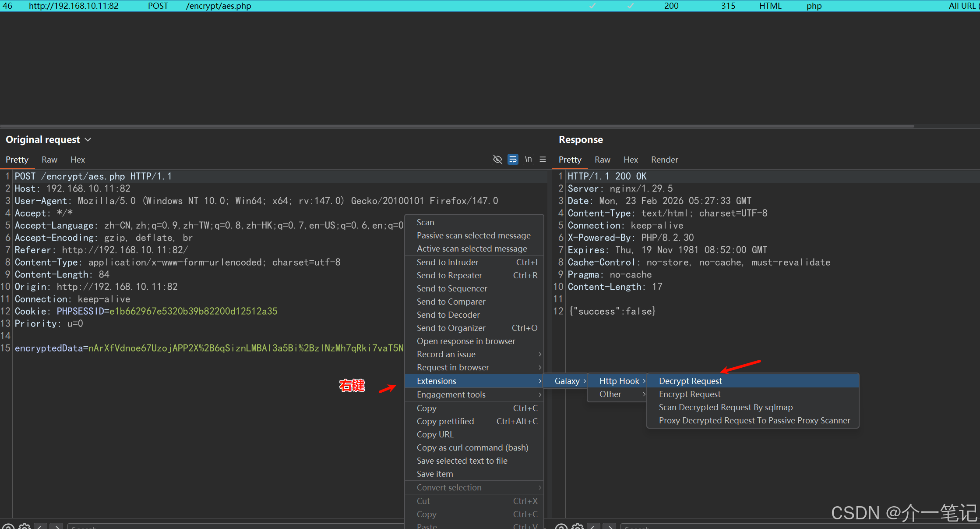This screenshot has height=529, width=980.
Task: Expand the Engagement tools submenu
Action: 451,394
